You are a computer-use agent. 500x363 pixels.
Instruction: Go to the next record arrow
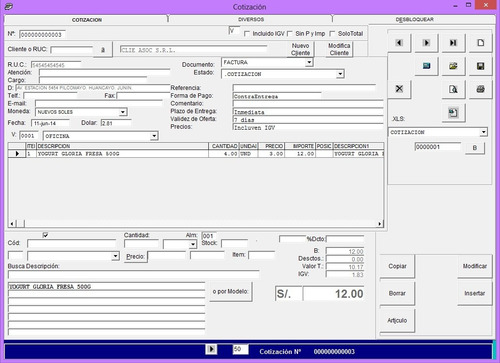coord(426,42)
